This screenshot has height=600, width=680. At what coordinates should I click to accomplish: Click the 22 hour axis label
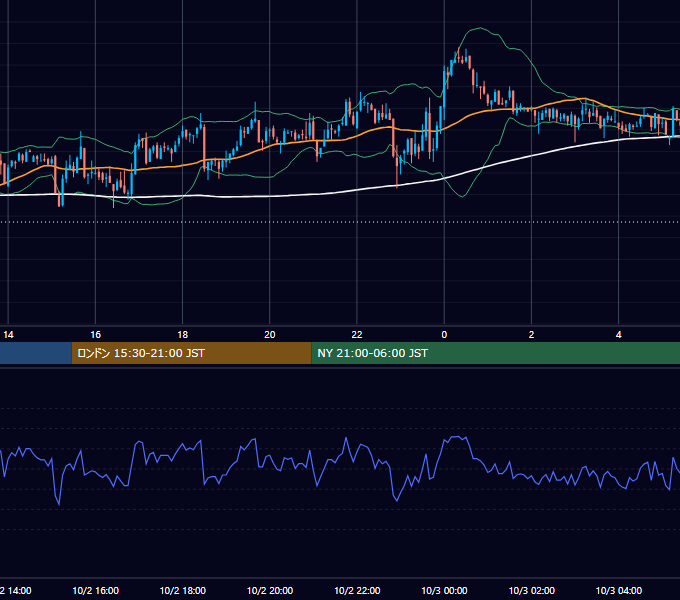[x=357, y=335]
